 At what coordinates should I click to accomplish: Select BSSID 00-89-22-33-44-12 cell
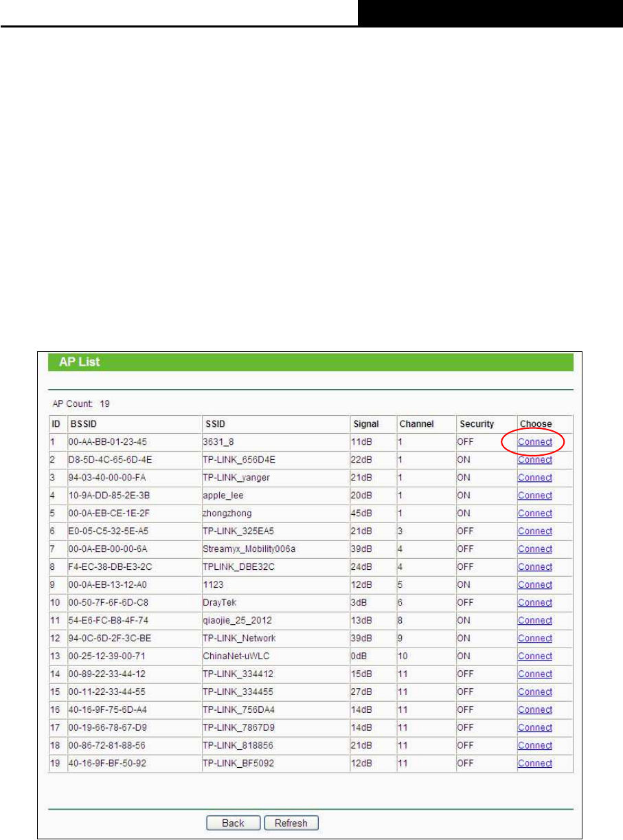coord(133,674)
